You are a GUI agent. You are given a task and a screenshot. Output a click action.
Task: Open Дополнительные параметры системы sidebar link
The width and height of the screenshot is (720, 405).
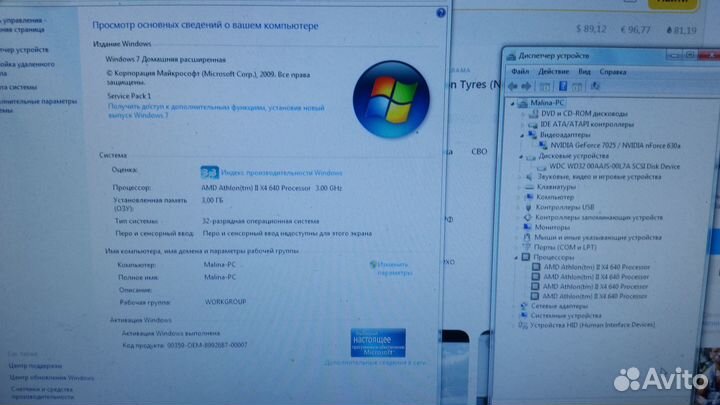[38, 106]
